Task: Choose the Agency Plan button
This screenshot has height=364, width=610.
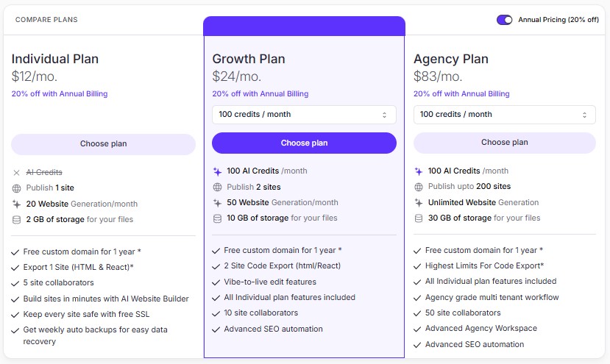Action: pyautogui.click(x=504, y=143)
